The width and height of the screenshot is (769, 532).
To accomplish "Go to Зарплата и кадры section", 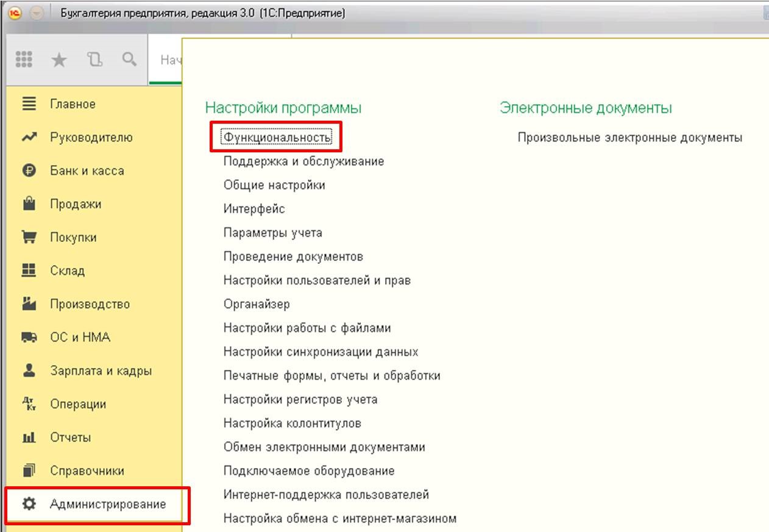I will pos(101,371).
